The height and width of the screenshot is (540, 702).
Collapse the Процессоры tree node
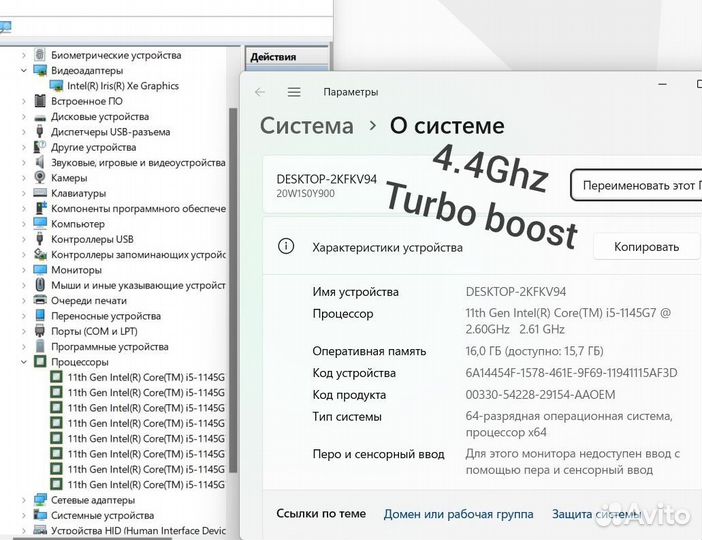click(24, 361)
